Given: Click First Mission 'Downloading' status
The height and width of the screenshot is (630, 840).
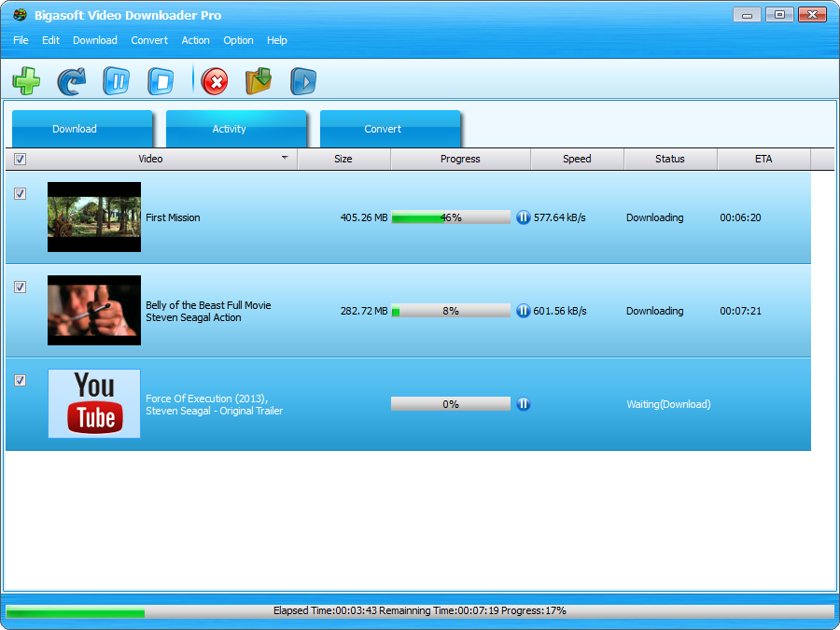Looking at the screenshot, I should tap(654, 217).
